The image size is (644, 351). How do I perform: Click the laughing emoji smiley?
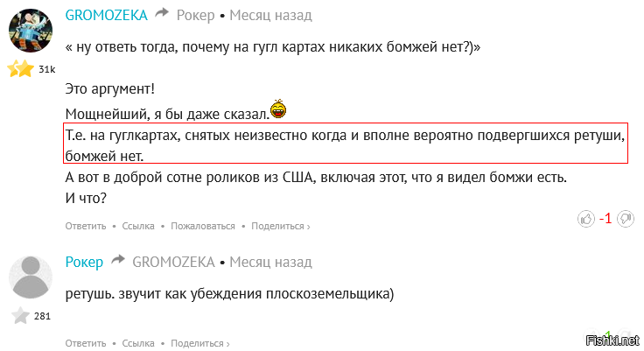pyautogui.click(x=278, y=109)
